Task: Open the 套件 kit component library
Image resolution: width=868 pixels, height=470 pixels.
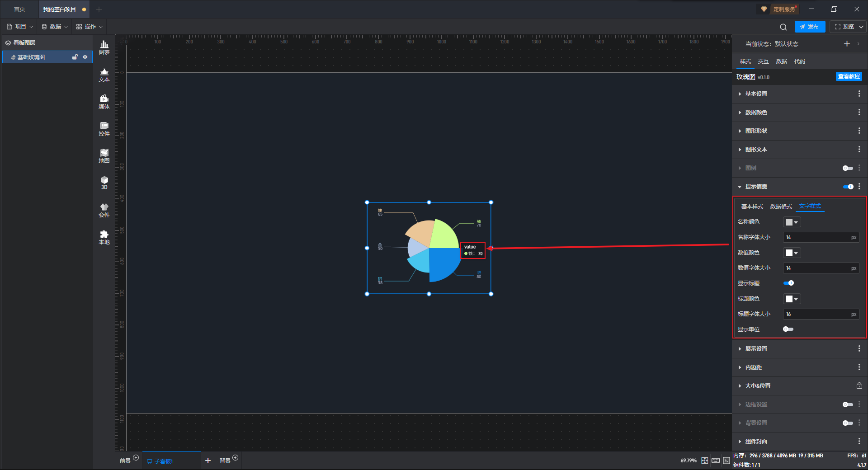Action: pyautogui.click(x=104, y=210)
